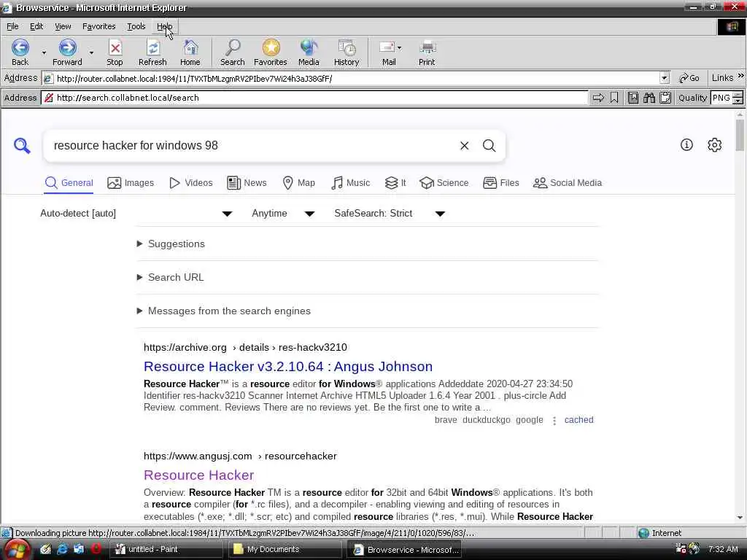
Task: Open the View menu
Action: (63, 27)
